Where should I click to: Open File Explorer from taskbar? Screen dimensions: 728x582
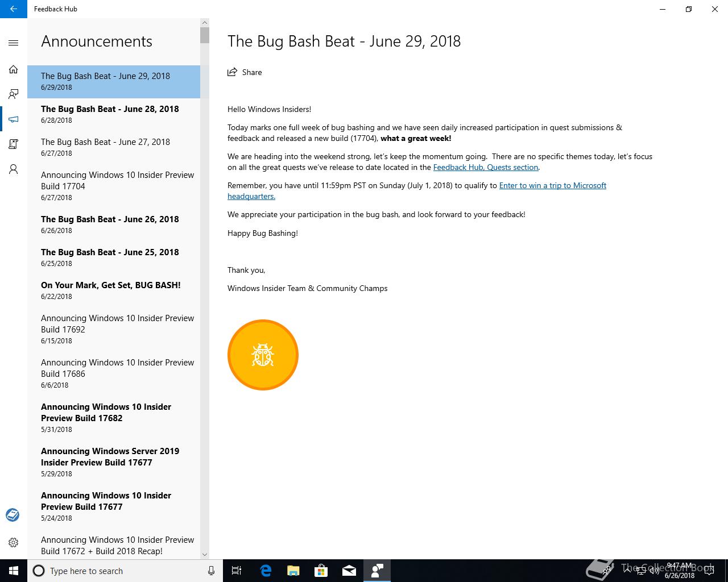click(293, 571)
